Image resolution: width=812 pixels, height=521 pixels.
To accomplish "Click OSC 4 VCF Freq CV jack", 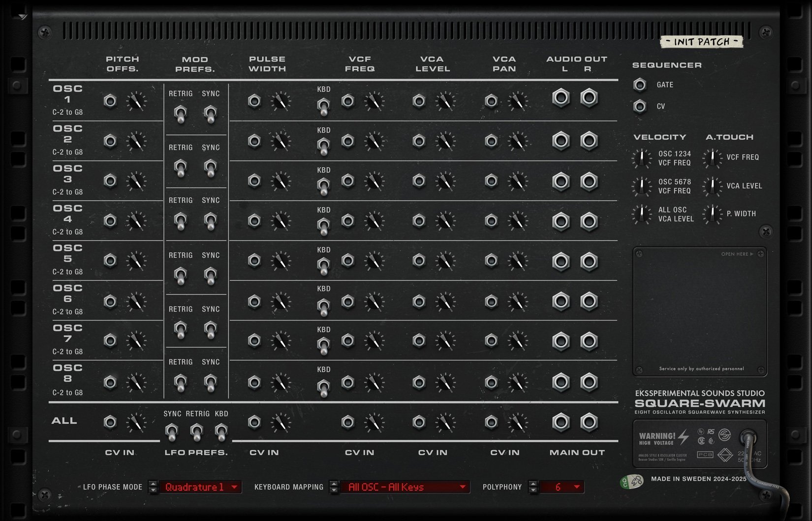I will pyautogui.click(x=348, y=221).
